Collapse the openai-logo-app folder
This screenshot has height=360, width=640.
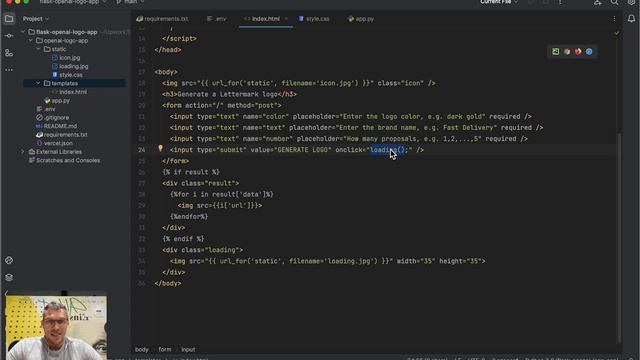[31, 40]
